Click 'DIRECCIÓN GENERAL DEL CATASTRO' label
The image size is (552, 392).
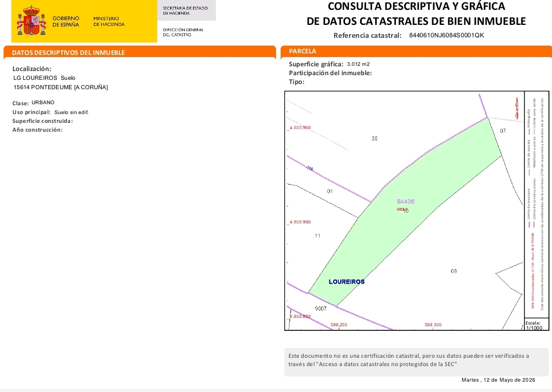(x=183, y=32)
